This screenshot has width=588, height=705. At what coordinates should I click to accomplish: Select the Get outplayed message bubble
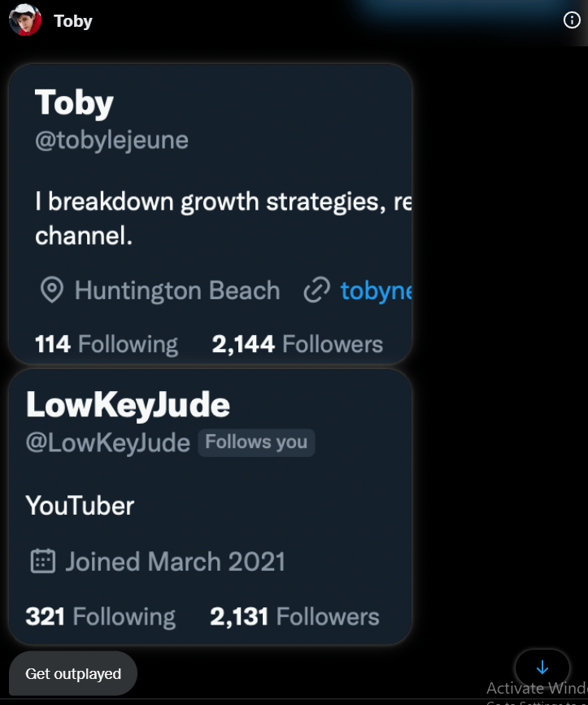[73, 673]
